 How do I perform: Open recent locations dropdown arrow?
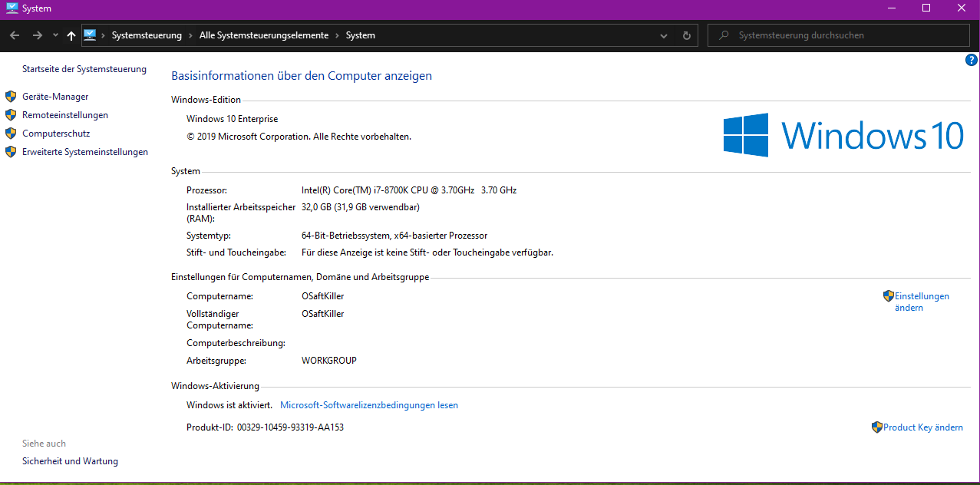point(55,35)
